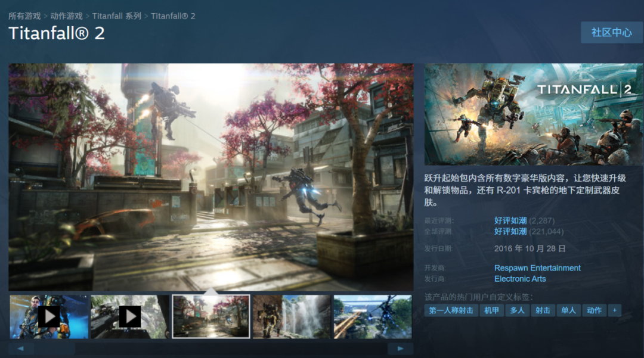The height and width of the screenshot is (358, 644).
Task: Select the 机甲 tag
Action: pos(491,310)
